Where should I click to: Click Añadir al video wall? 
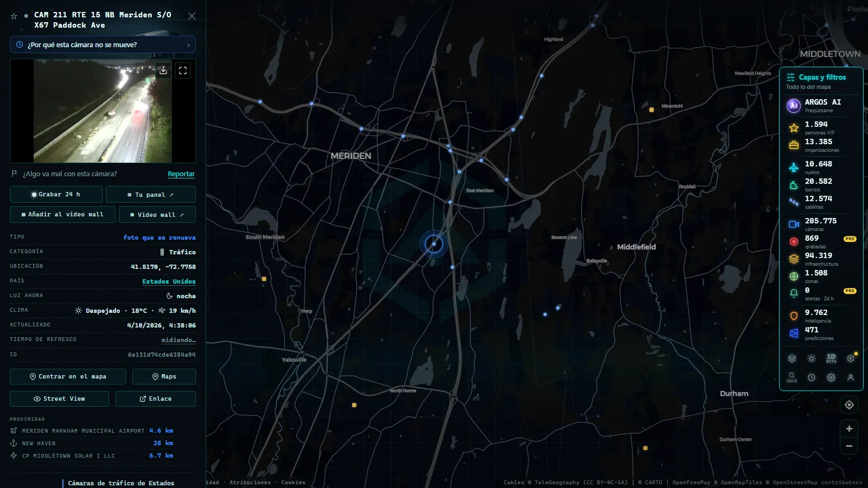(62, 214)
